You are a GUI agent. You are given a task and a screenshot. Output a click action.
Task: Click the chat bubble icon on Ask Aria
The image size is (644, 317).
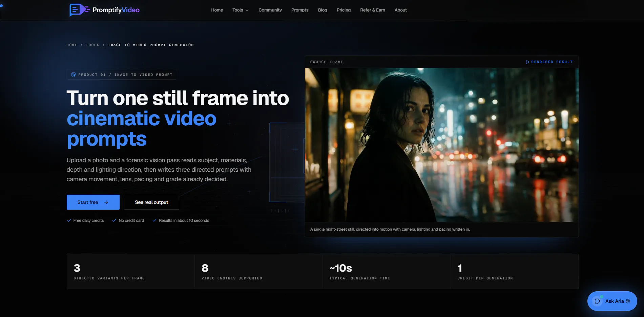pos(597,301)
